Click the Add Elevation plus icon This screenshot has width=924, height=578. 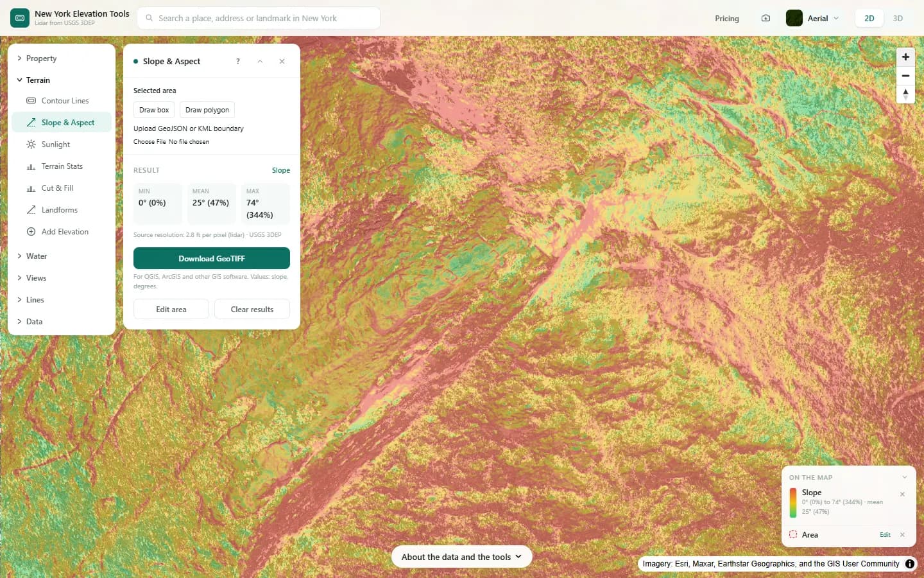click(x=31, y=232)
